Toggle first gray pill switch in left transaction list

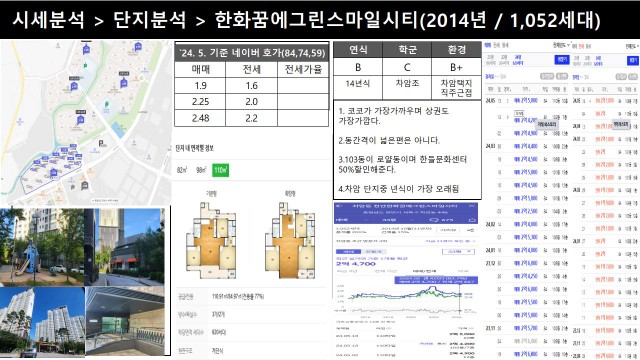point(547,76)
